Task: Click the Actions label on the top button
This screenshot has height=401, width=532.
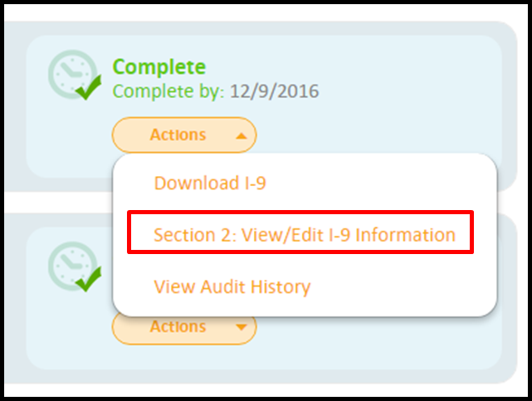Action: pyautogui.click(x=178, y=135)
